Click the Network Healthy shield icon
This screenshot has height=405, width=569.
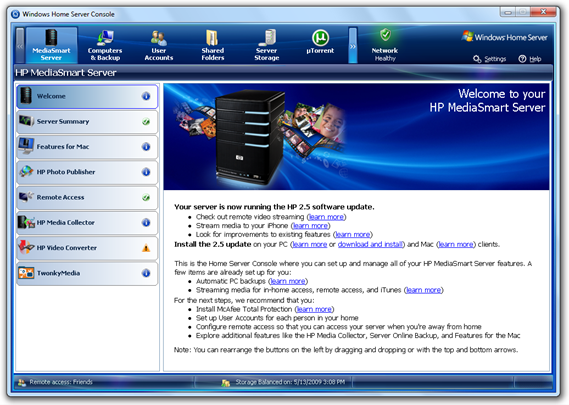pos(385,35)
